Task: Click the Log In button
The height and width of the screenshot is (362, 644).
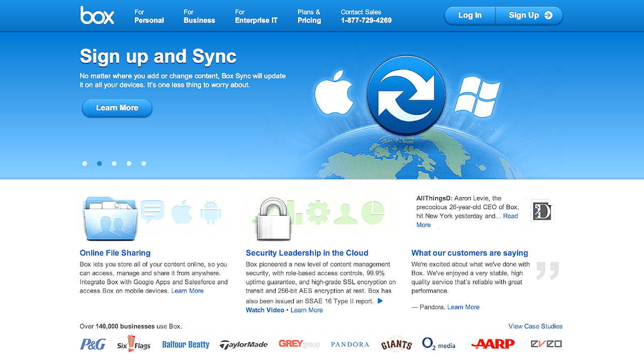Action: pyautogui.click(x=470, y=15)
